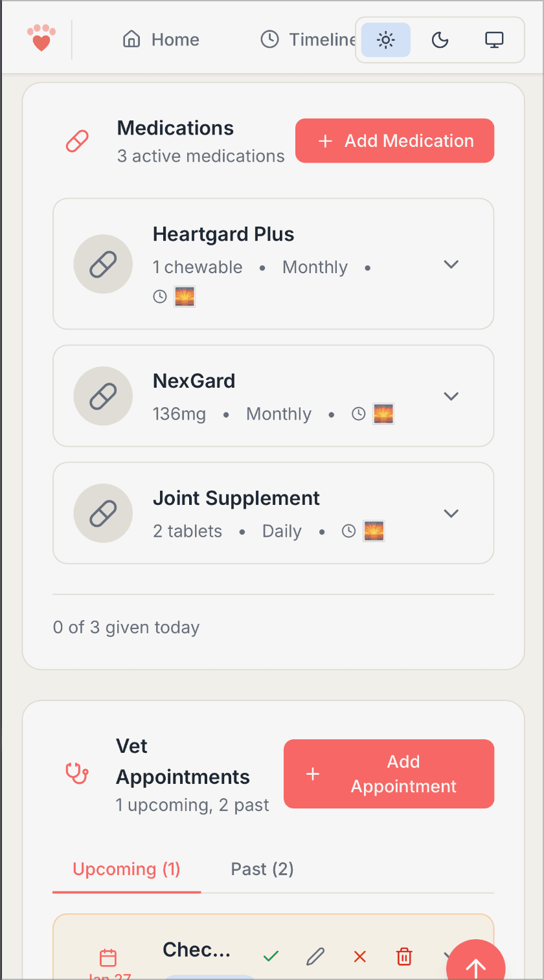This screenshot has width=544, height=980.
Task: Expand the Heartgard Plus medication details
Action: (451, 264)
